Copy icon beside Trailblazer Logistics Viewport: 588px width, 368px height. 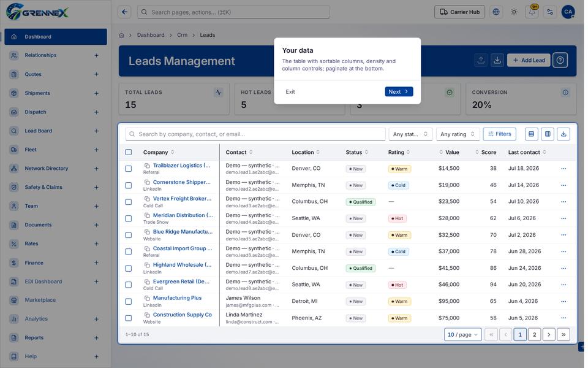click(x=147, y=166)
